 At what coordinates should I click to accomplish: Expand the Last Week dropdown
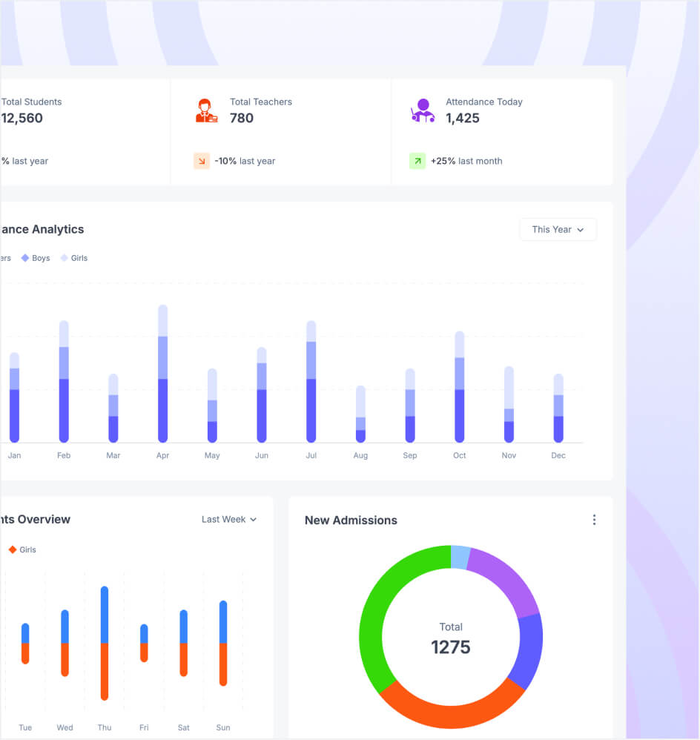point(228,520)
